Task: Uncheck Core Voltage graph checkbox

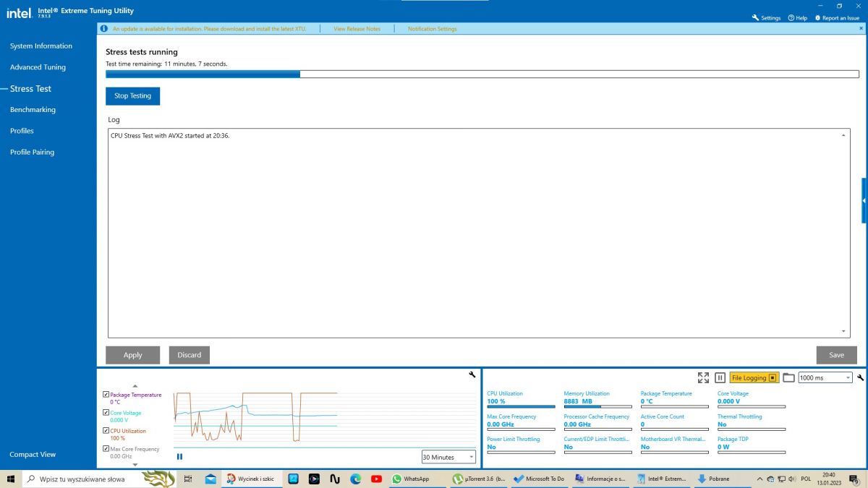Action: click(x=106, y=413)
